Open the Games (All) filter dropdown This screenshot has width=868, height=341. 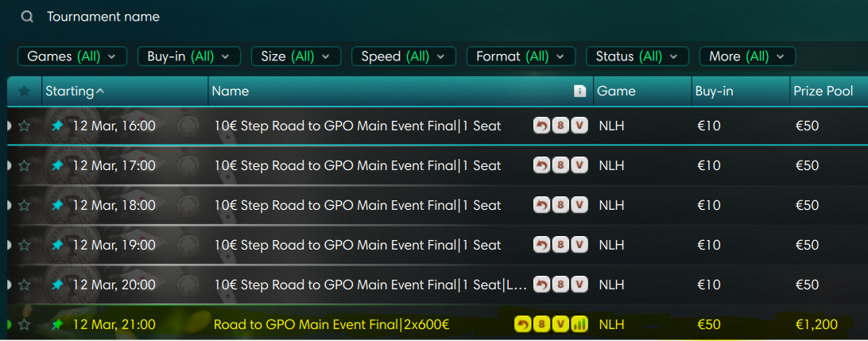pos(72,56)
